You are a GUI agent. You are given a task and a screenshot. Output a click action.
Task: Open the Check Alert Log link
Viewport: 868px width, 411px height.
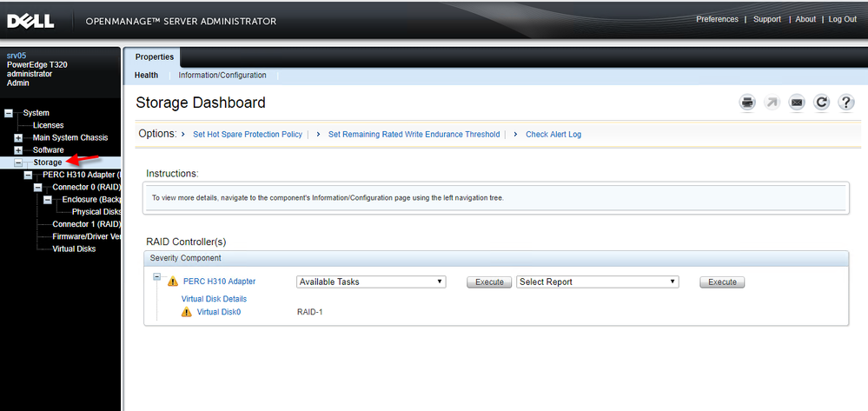click(553, 135)
